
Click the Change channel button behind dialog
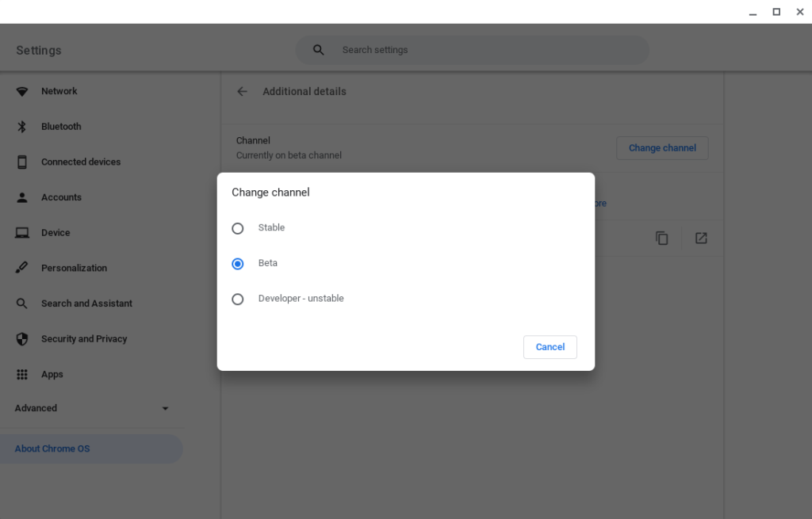coord(662,148)
